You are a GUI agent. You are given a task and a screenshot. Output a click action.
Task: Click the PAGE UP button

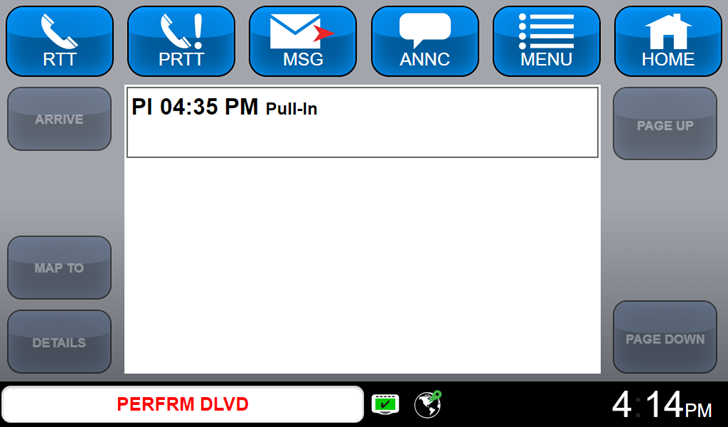tap(665, 124)
